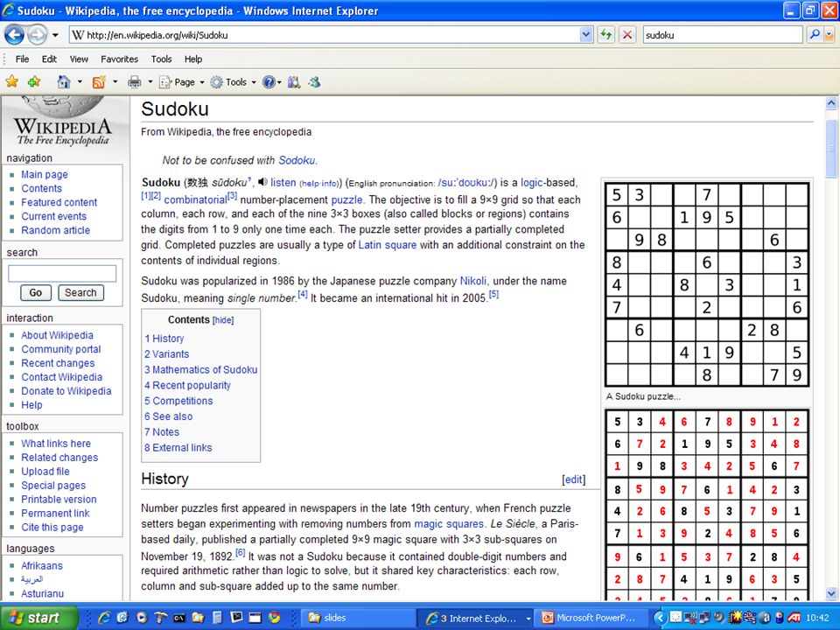840x630 pixels.
Task: Click the Random article link
Action: 55,230
